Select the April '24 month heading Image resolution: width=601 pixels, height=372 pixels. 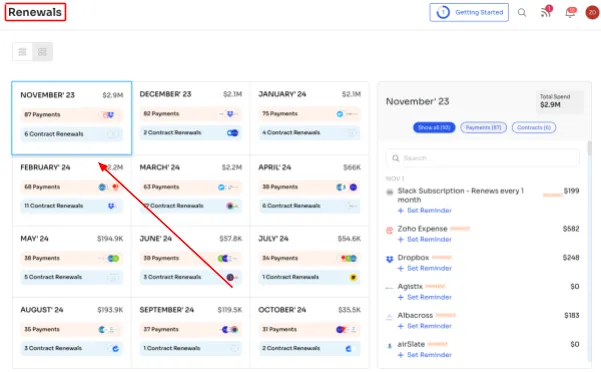274,167
